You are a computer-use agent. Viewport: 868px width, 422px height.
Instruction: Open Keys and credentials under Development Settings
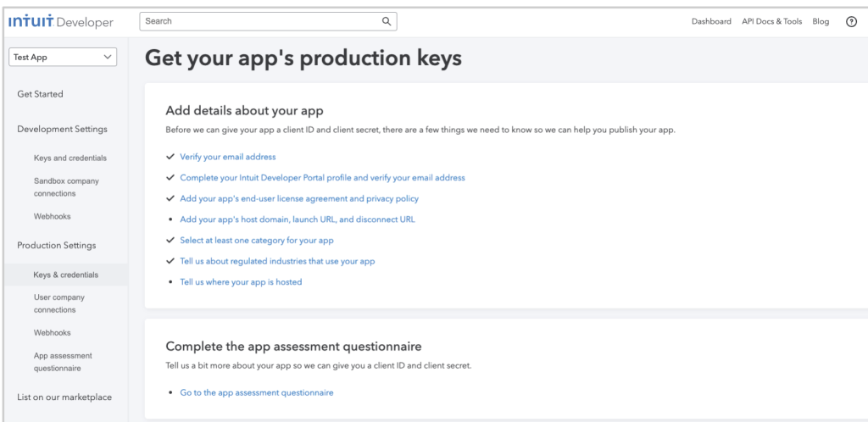(x=70, y=158)
